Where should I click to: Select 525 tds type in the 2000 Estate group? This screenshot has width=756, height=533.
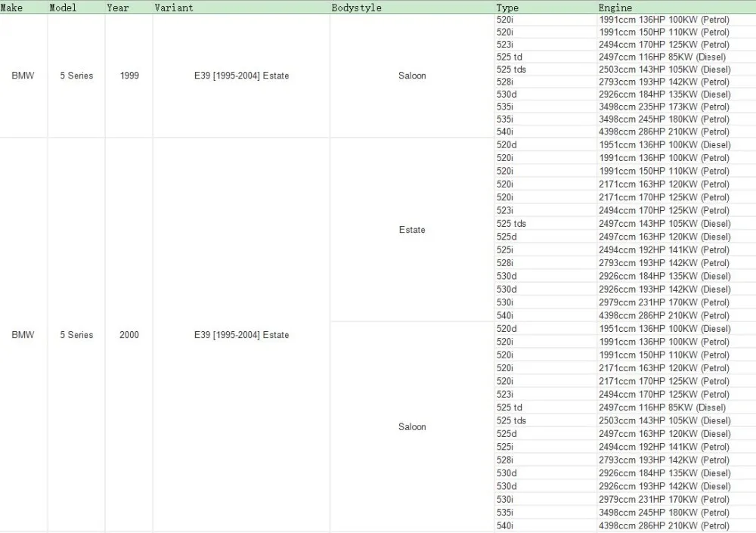point(512,223)
